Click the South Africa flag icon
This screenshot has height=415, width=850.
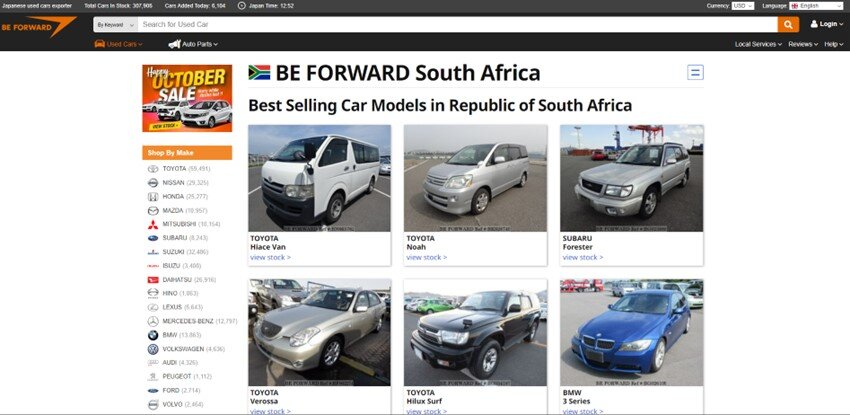pyautogui.click(x=259, y=73)
